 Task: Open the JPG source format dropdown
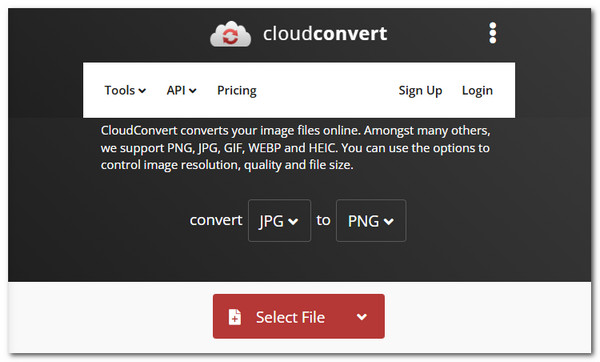(279, 220)
